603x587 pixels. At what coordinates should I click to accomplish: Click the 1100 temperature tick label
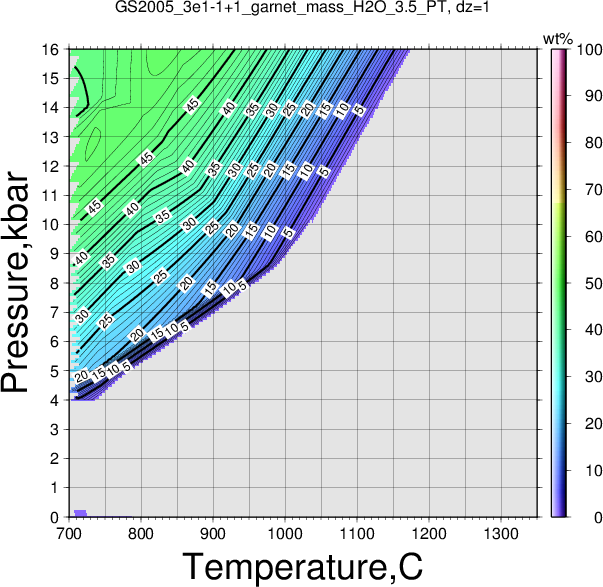point(357,534)
